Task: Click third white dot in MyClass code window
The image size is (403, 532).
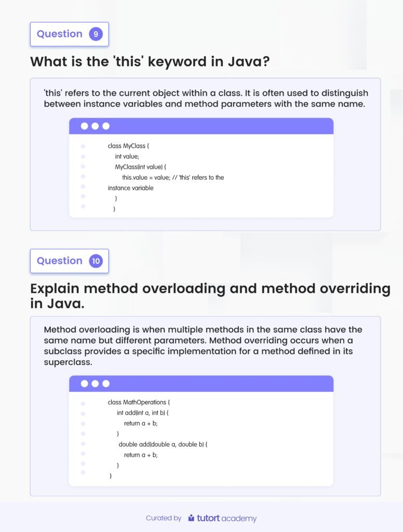Action: [x=106, y=126]
